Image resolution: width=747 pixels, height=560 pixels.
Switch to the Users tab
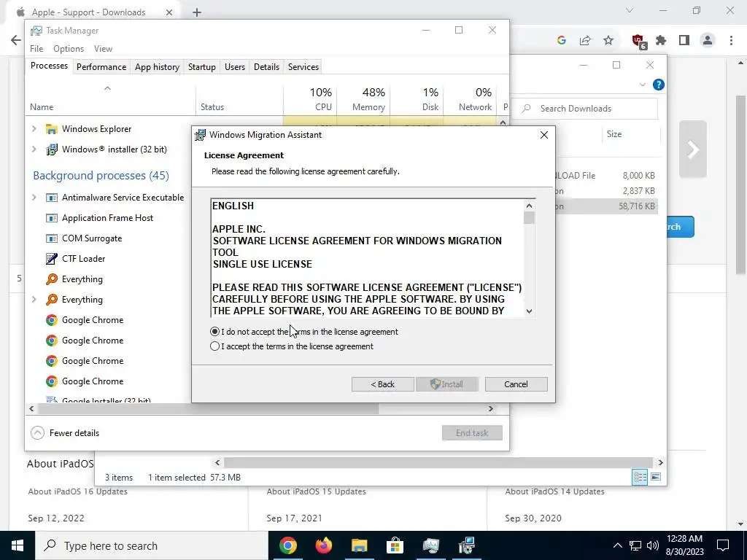[235, 67]
